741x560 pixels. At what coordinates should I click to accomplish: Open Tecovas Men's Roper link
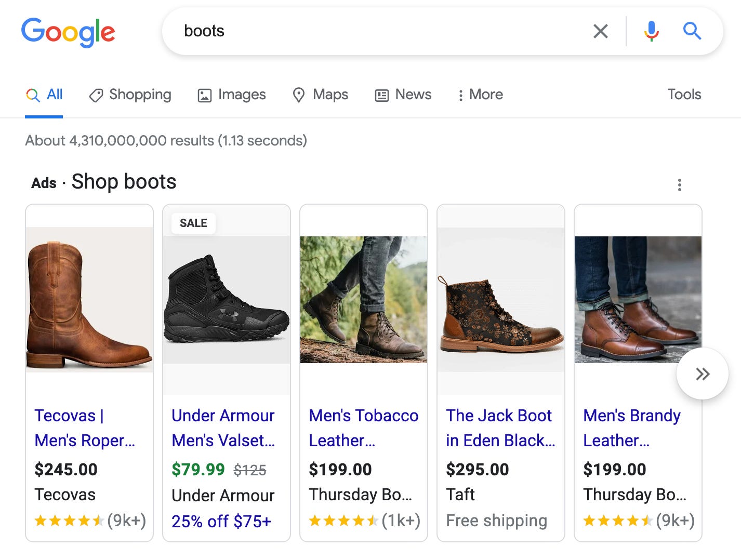coord(85,428)
